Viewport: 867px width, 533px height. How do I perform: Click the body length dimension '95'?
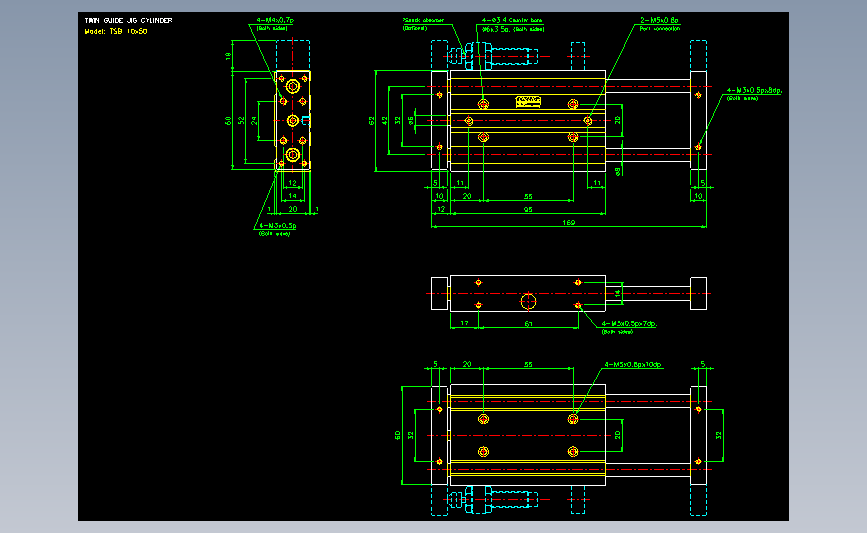point(528,210)
